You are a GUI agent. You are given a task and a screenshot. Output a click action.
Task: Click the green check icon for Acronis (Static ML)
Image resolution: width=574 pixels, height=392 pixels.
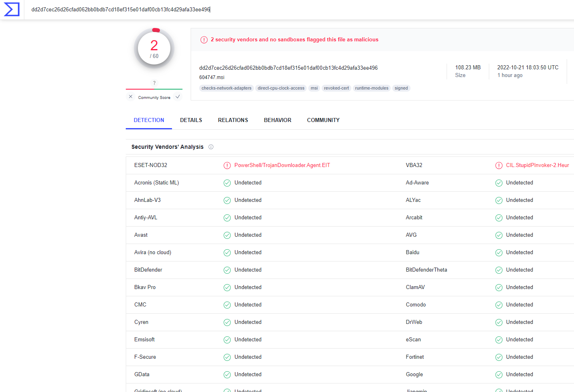pos(227,183)
